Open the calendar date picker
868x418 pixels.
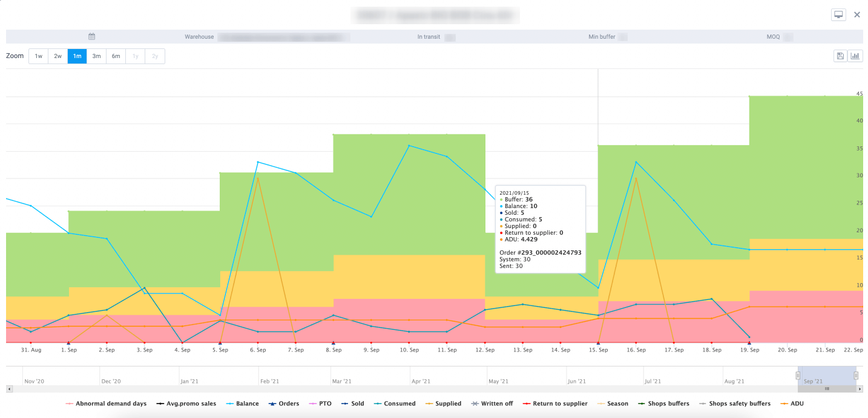point(91,36)
